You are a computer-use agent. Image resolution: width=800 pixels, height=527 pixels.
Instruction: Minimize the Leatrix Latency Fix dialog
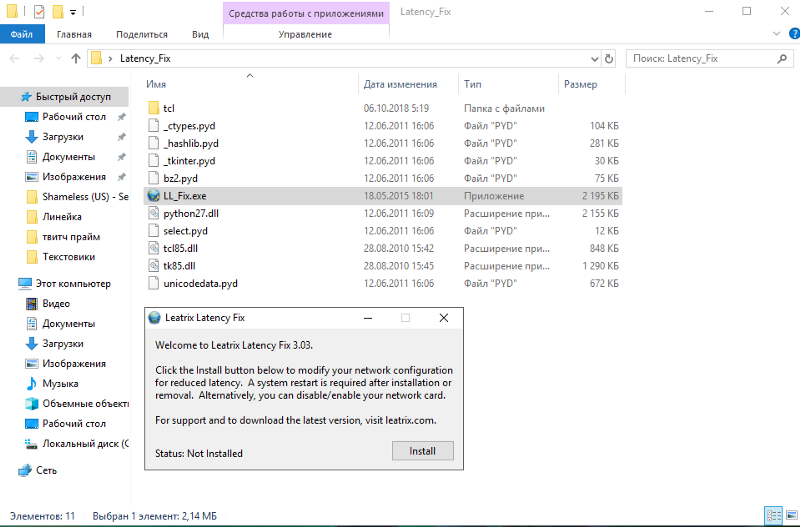(x=368, y=318)
